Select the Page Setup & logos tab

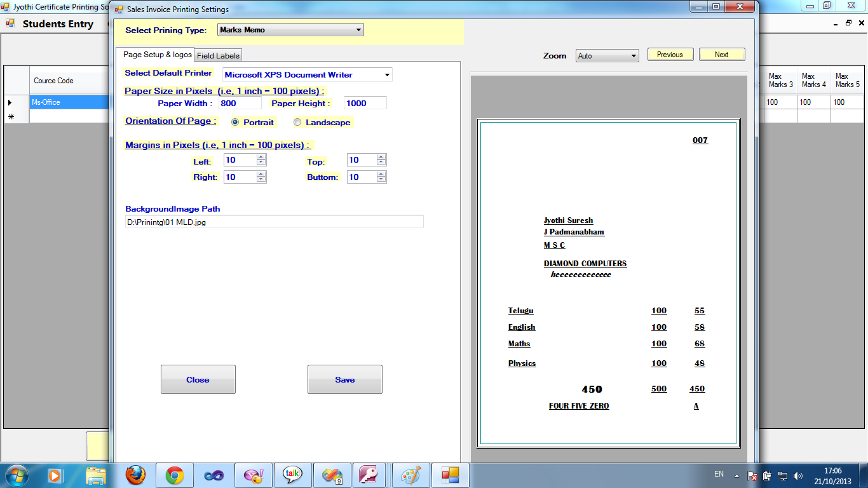pyautogui.click(x=158, y=55)
